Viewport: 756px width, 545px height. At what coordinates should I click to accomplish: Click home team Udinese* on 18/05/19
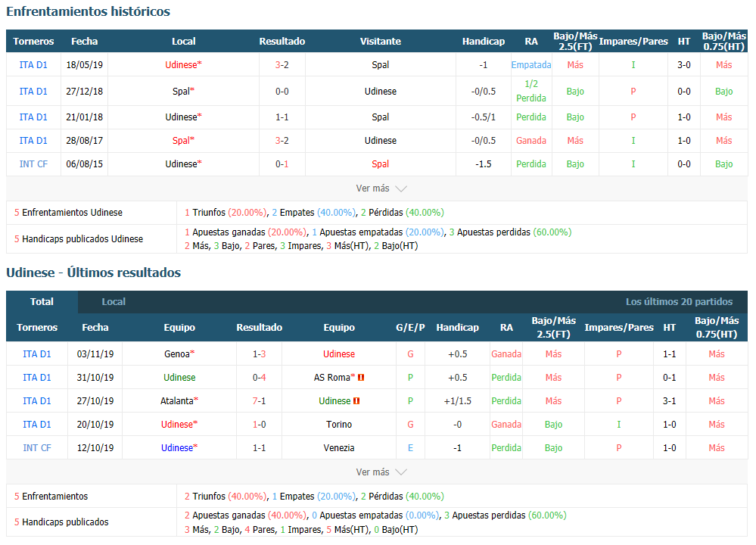183,64
